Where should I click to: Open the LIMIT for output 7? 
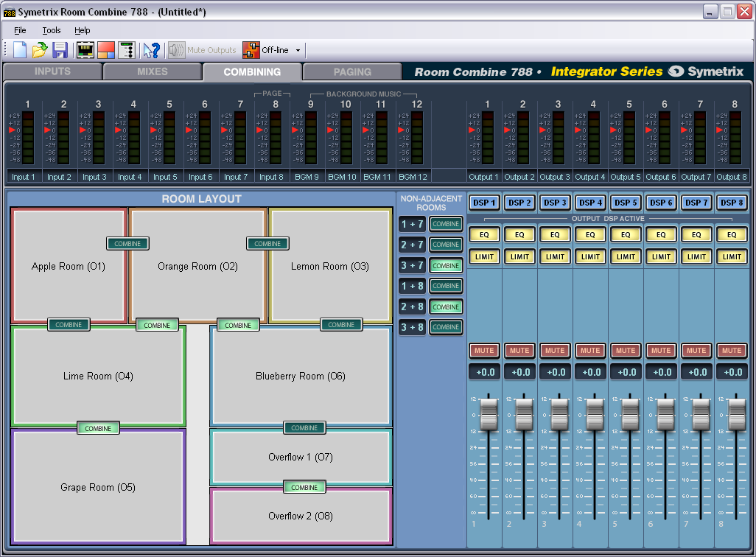(696, 256)
